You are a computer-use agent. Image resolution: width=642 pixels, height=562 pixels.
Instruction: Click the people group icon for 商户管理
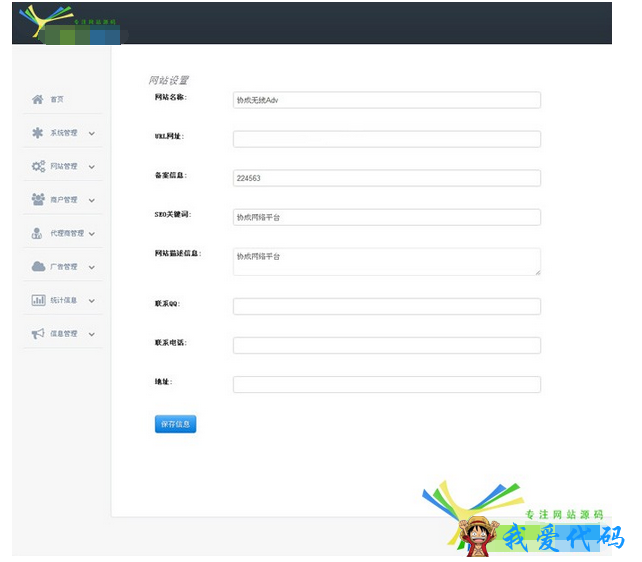point(38,199)
